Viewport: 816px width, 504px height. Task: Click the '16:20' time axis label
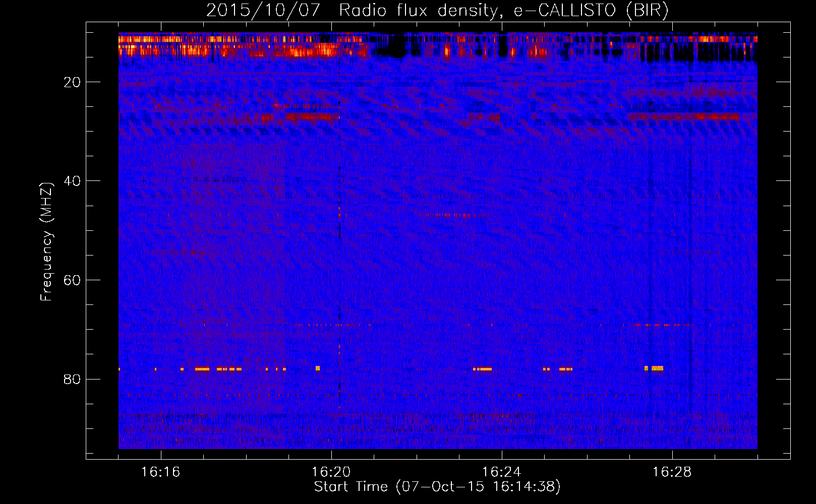click(331, 472)
